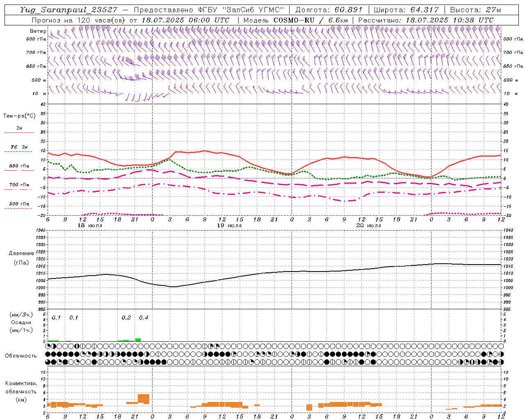Click the 20 июля date label

368,226
